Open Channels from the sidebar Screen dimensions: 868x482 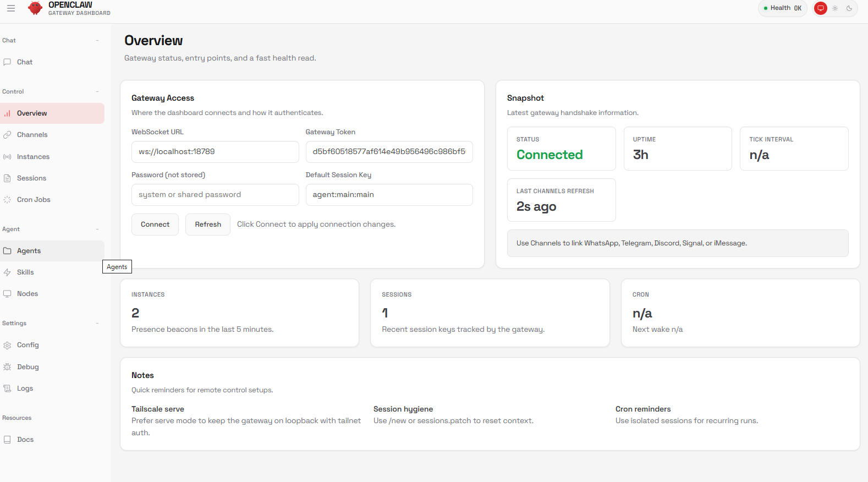(x=52, y=135)
